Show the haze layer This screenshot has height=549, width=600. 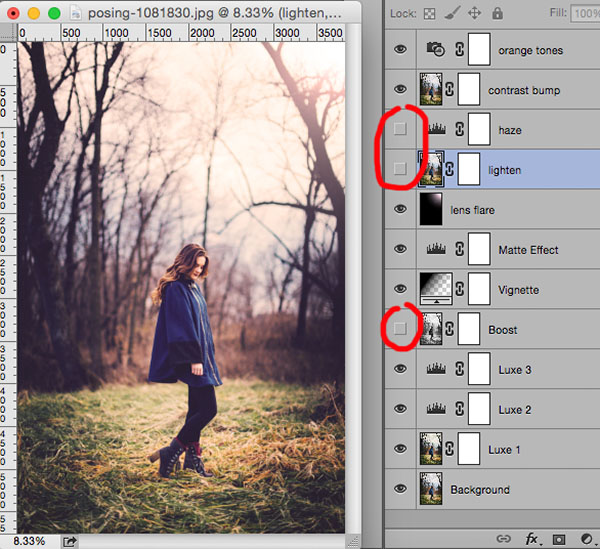(x=400, y=129)
